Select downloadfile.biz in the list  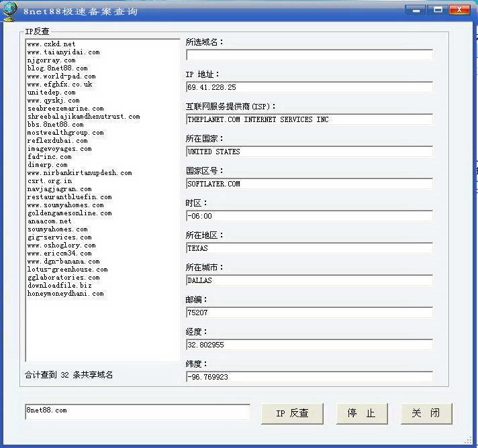(60, 286)
